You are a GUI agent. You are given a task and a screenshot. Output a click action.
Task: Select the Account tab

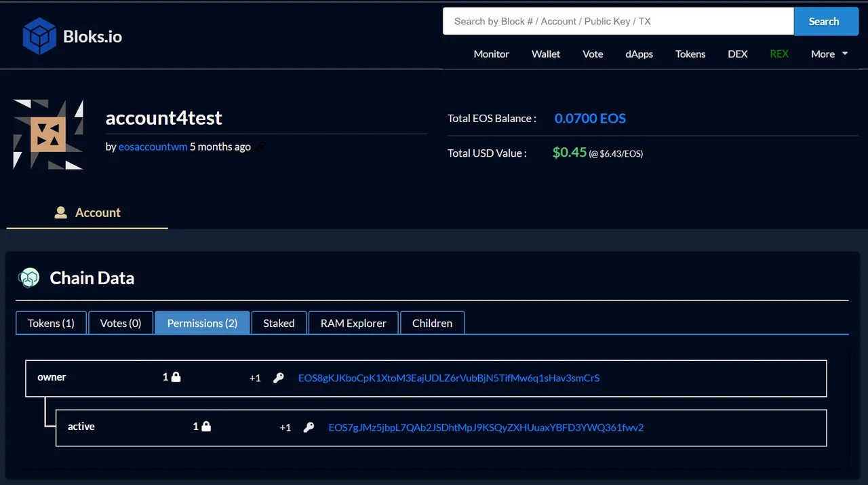pyautogui.click(x=87, y=212)
